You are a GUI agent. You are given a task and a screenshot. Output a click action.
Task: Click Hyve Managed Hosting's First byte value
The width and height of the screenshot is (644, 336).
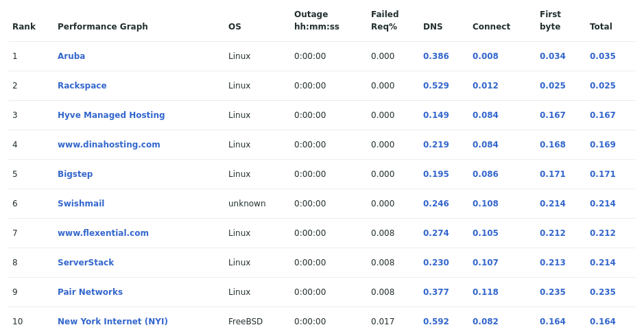point(552,115)
